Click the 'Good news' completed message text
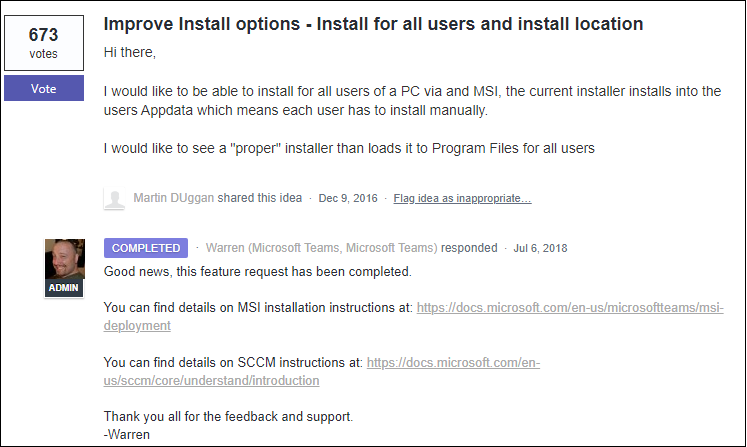The image size is (747, 447). pyautogui.click(x=258, y=272)
